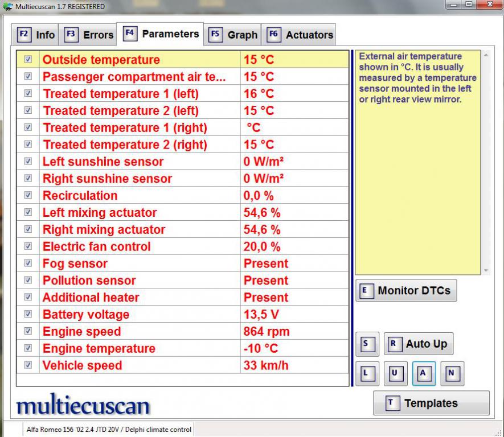Screen dimensions: 504x437
Task: Toggle the Battery voltage checkbox
Action: [28, 314]
